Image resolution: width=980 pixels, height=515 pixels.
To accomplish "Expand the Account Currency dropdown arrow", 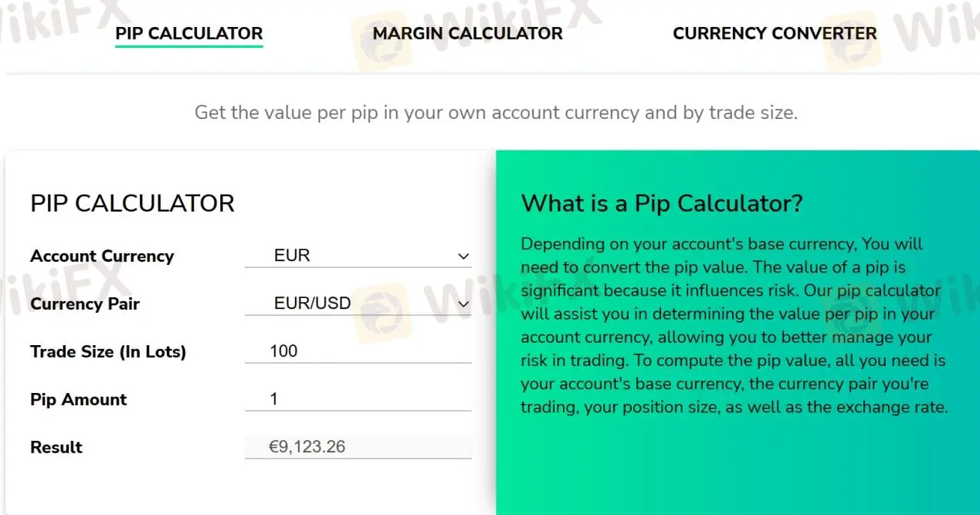I will tap(463, 256).
